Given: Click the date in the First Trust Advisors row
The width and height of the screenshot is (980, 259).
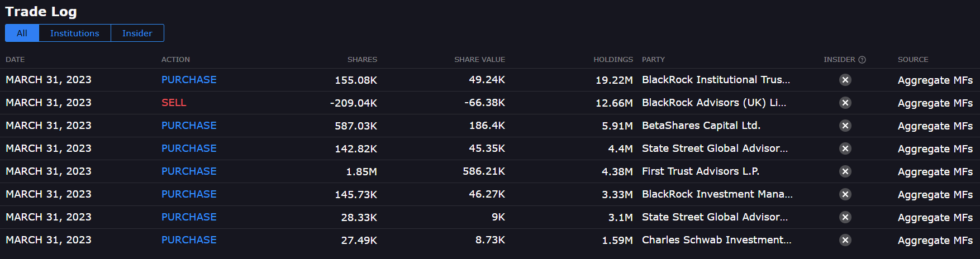Looking at the screenshot, I should pos(49,171).
